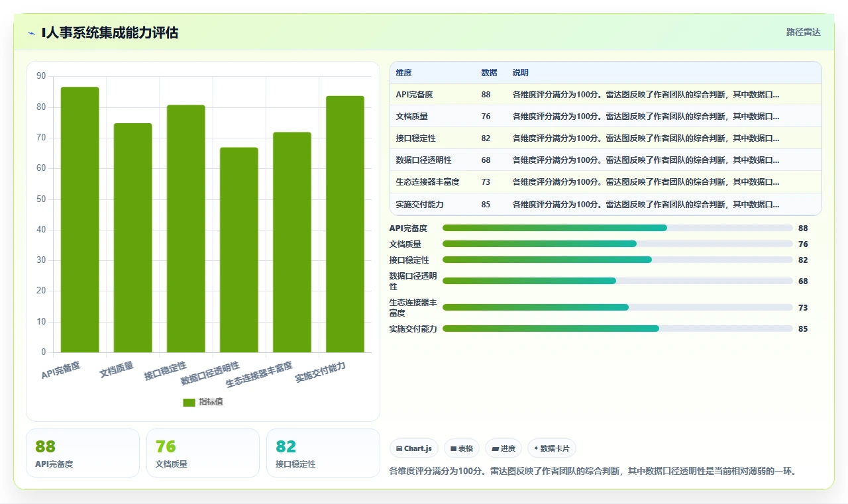Click the lightning icon beside the page title
Image resolution: width=848 pixels, height=504 pixels.
point(32,33)
